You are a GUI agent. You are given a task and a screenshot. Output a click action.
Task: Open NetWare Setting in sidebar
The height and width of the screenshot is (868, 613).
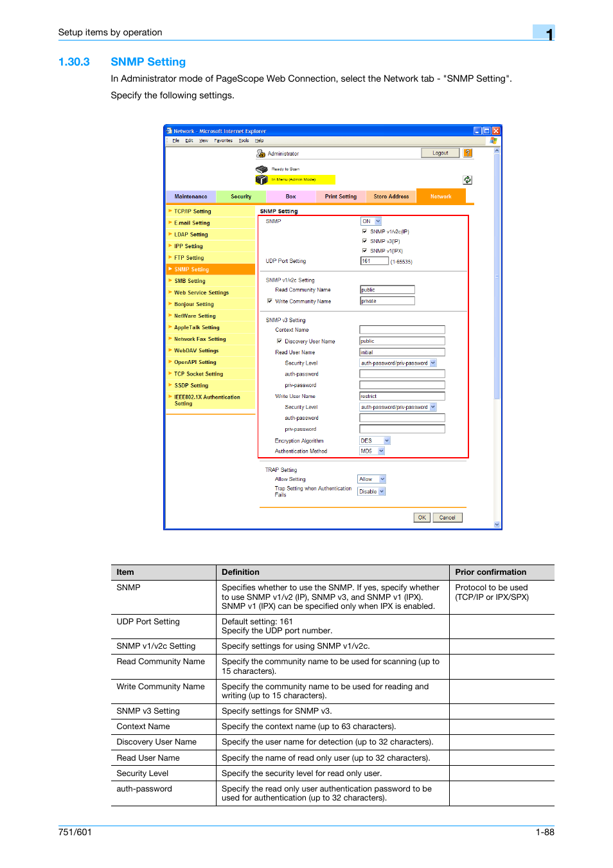pyautogui.click(x=211, y=316)
